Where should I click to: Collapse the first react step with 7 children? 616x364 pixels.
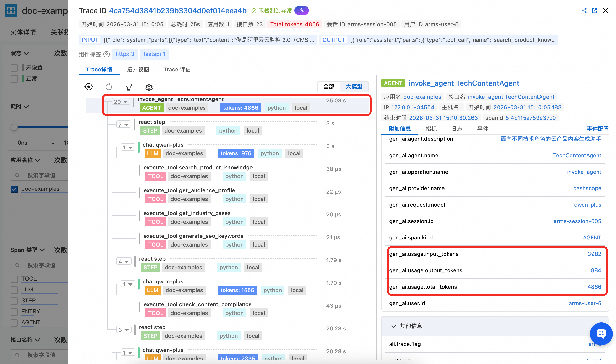click(123, 125)
